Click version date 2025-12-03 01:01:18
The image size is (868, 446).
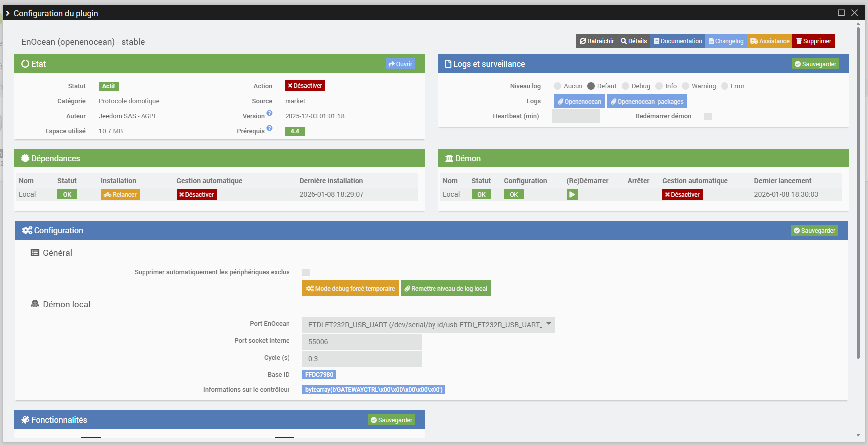[x=315, y=116]
